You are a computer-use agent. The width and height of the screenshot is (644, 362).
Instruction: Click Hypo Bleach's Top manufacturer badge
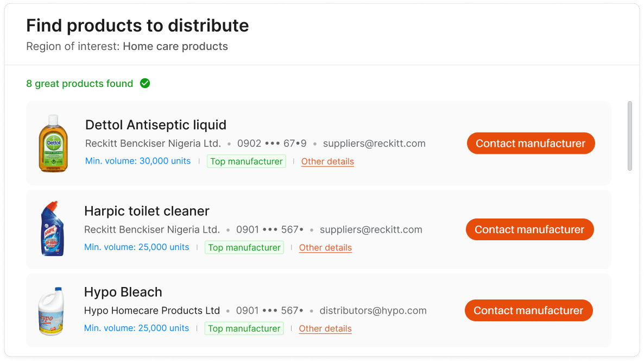244,328
